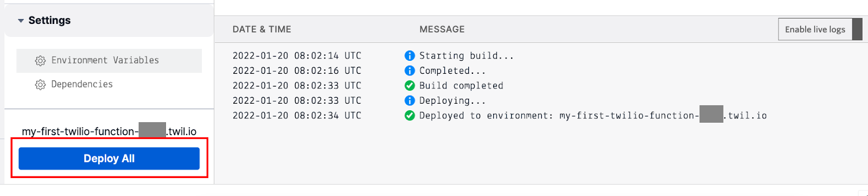Click green check beside Deployed to environment

410,115
